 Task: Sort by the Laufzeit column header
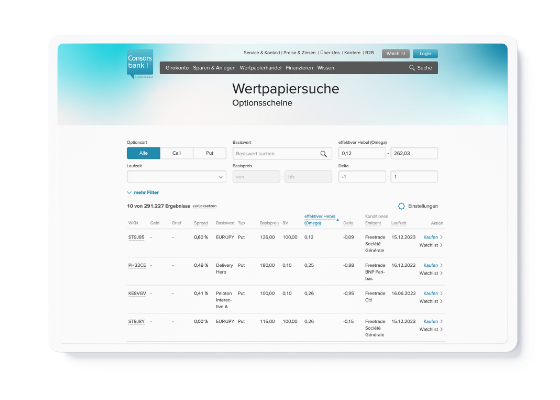click(x=399, y=223)
